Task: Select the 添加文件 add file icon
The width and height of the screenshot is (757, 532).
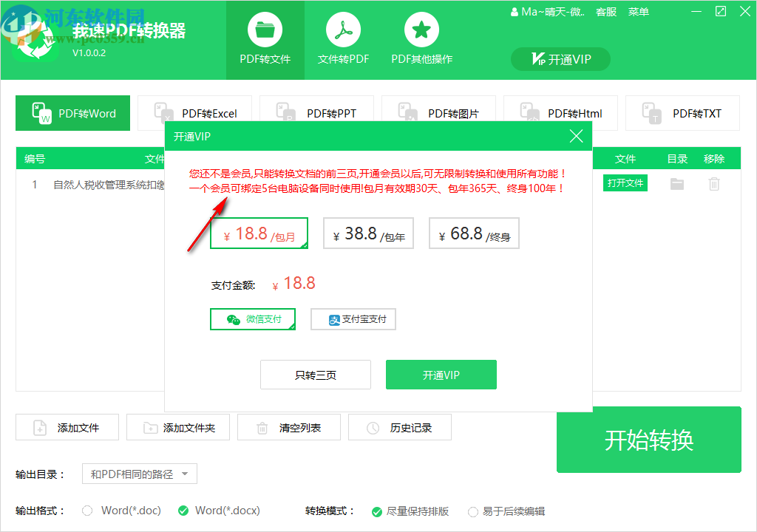Action: pos(39,427)
